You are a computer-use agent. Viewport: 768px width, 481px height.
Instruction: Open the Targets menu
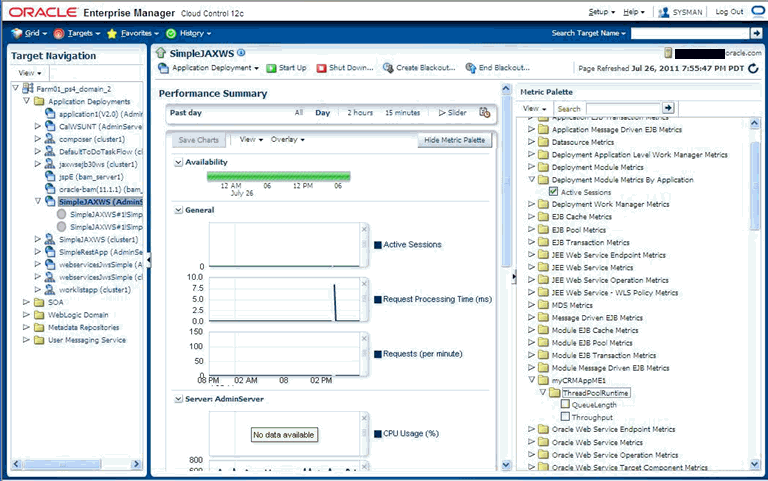click(x=84, y=33)
